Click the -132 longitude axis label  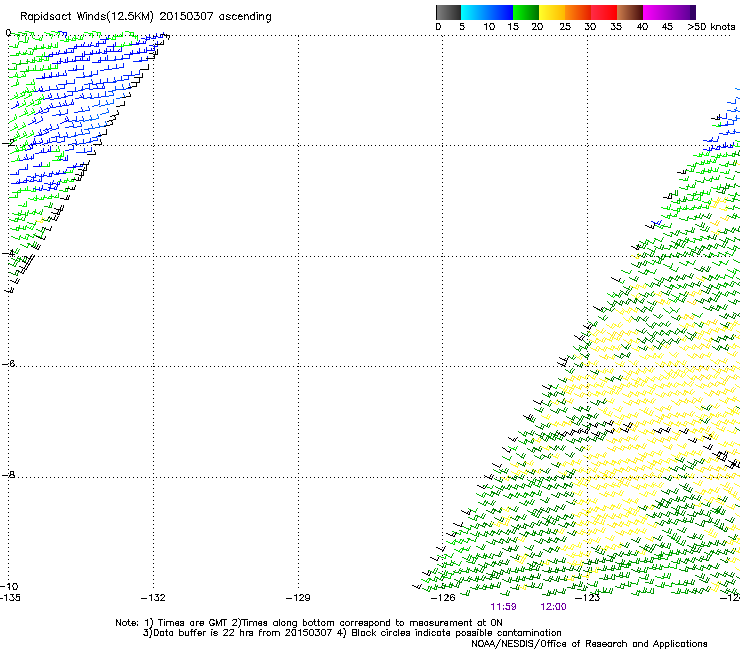[153, 598]
